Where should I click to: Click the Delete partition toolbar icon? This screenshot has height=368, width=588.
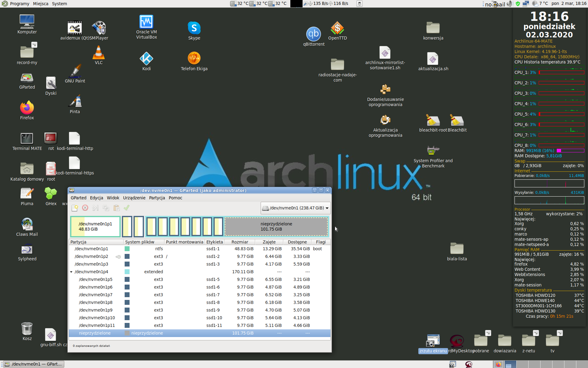pyautogui.click(x=85, y=208)
